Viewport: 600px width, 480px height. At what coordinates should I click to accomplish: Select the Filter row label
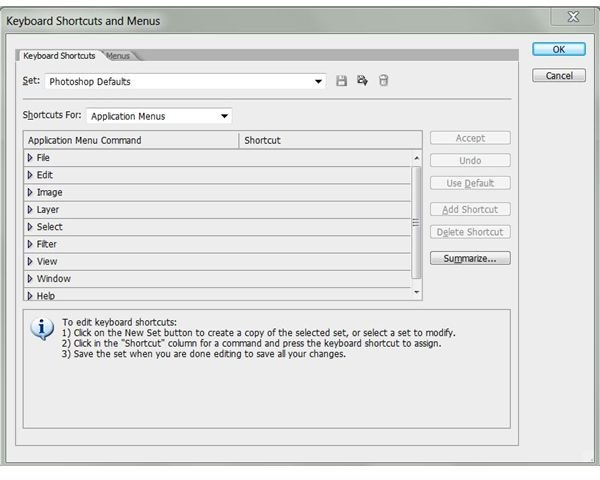click(x=46, y=244)
